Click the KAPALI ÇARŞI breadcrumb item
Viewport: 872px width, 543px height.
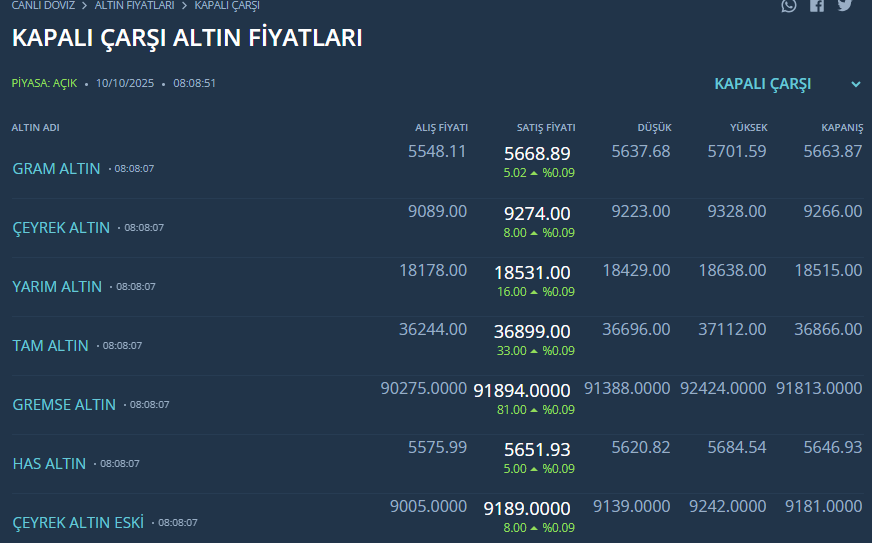[227, 5]
